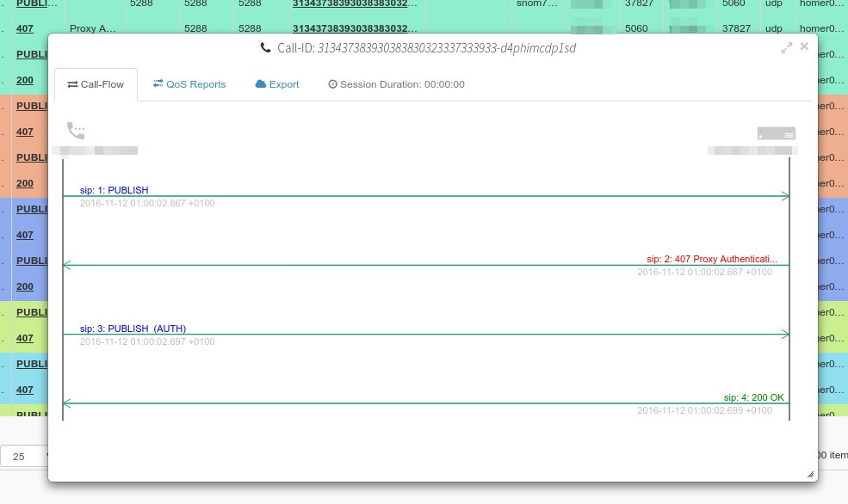
Task: Click the arrows icon on QoS Reports tab
Action: click(158, 84)
